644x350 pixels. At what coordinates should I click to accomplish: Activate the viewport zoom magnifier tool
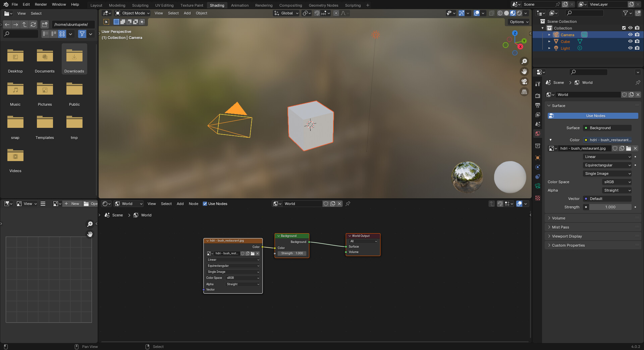click(x=525, y=61)
